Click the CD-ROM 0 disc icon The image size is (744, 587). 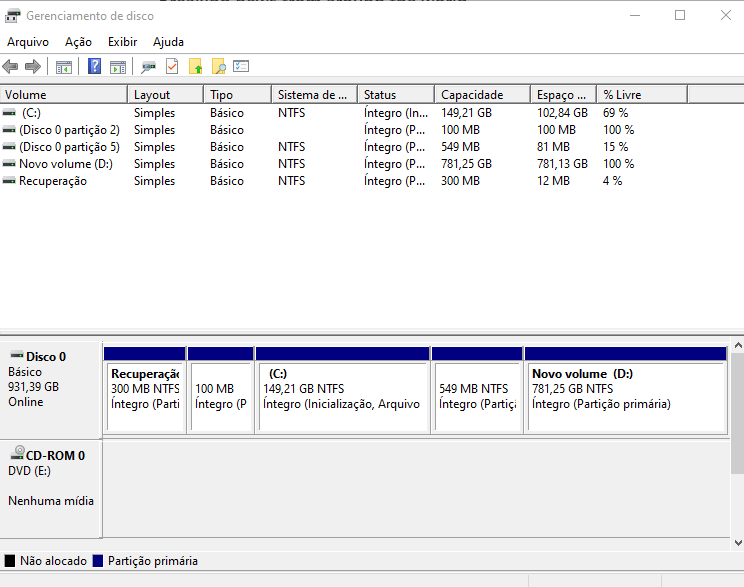[x=17, y=453]
